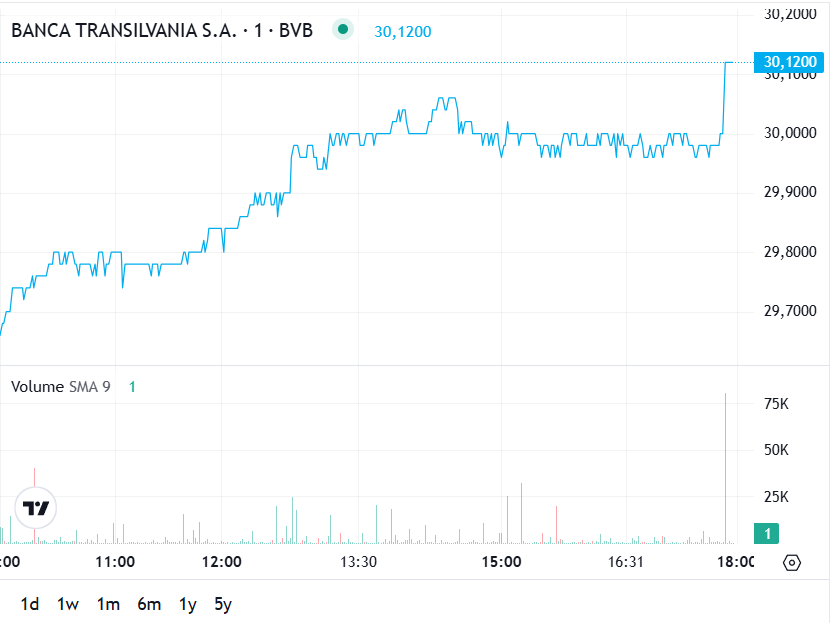Switch to the 1w time range
This screenshot has width=834, height=623.
pos(68,604)
